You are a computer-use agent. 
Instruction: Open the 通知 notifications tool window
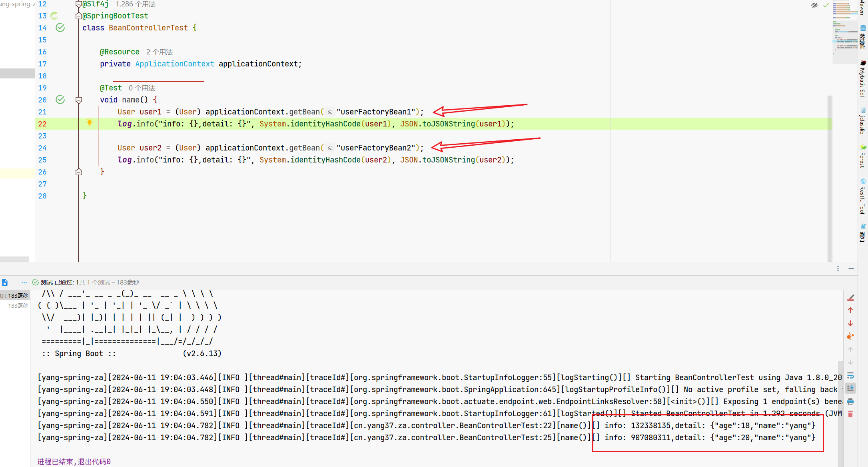[x=863, y=233]
